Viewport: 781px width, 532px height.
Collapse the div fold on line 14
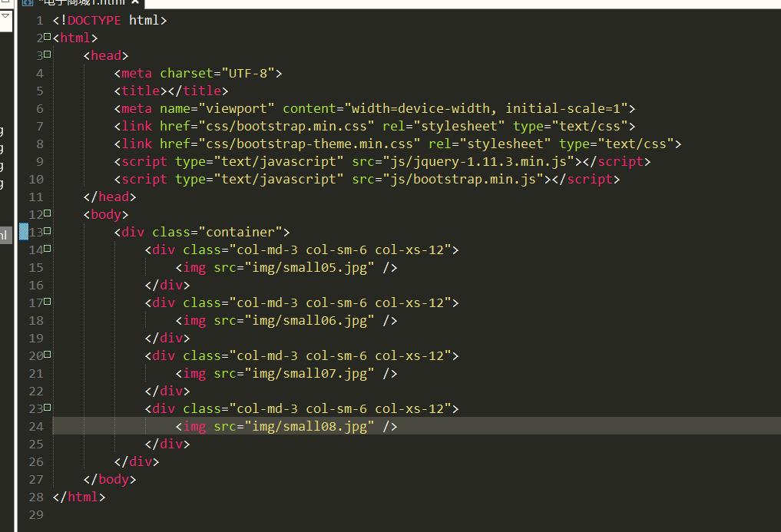(48, 248)
